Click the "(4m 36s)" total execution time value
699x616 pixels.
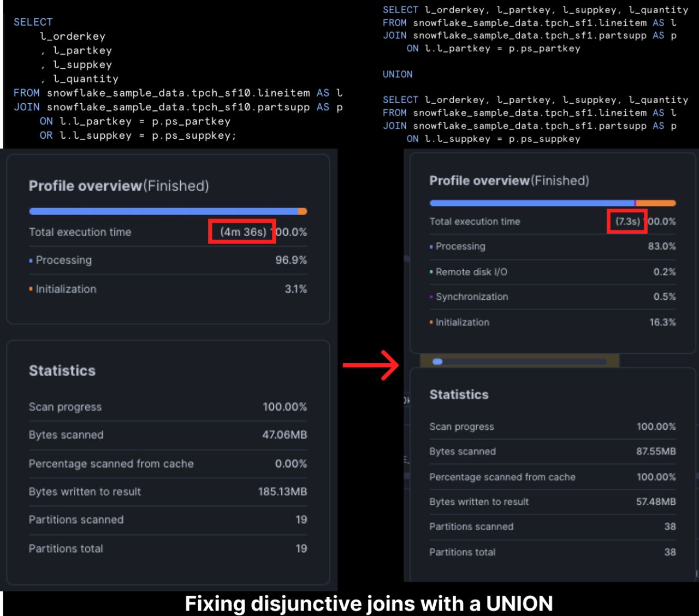243,232
